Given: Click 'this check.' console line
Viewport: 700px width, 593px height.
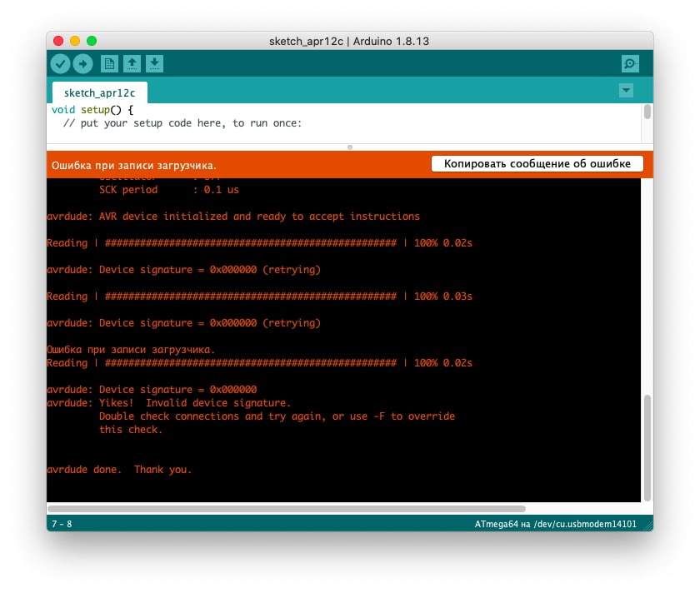Looking at the screenshot, I should pyautogui.click(x=131, y=430).
